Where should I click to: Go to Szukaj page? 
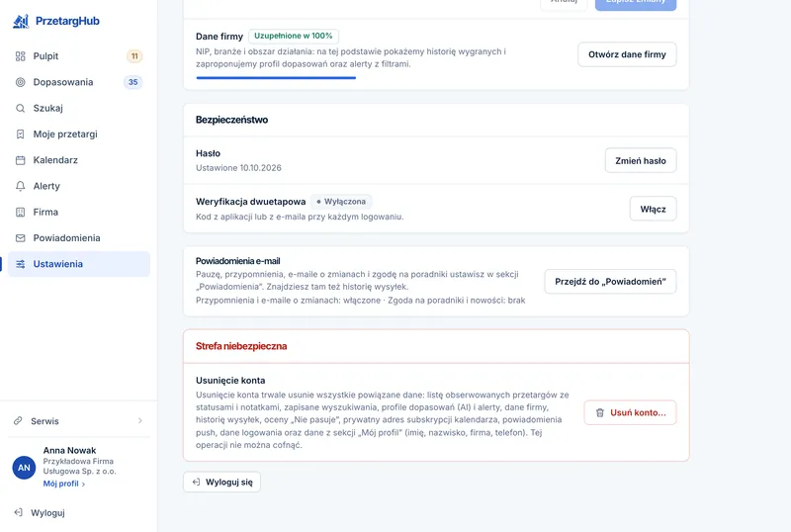79,108
